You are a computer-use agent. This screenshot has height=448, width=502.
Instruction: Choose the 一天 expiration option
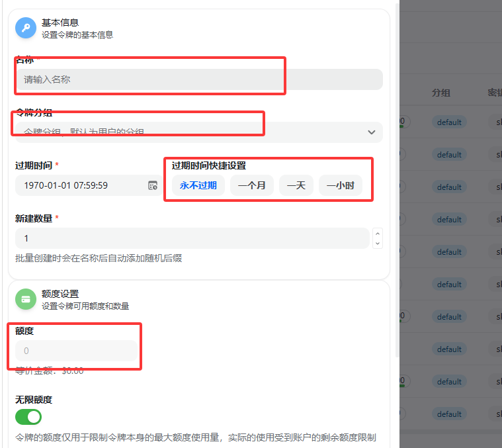pyautogui.click(x=296, y=185)
